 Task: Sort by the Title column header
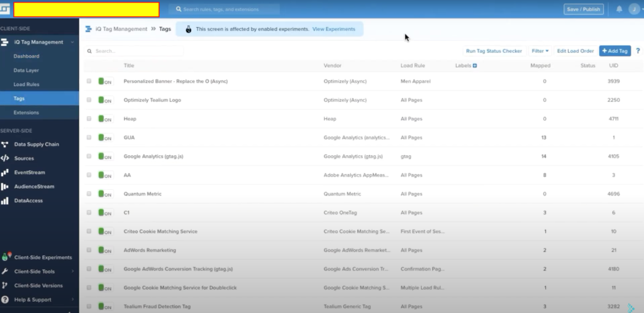(x=129, y=65)
